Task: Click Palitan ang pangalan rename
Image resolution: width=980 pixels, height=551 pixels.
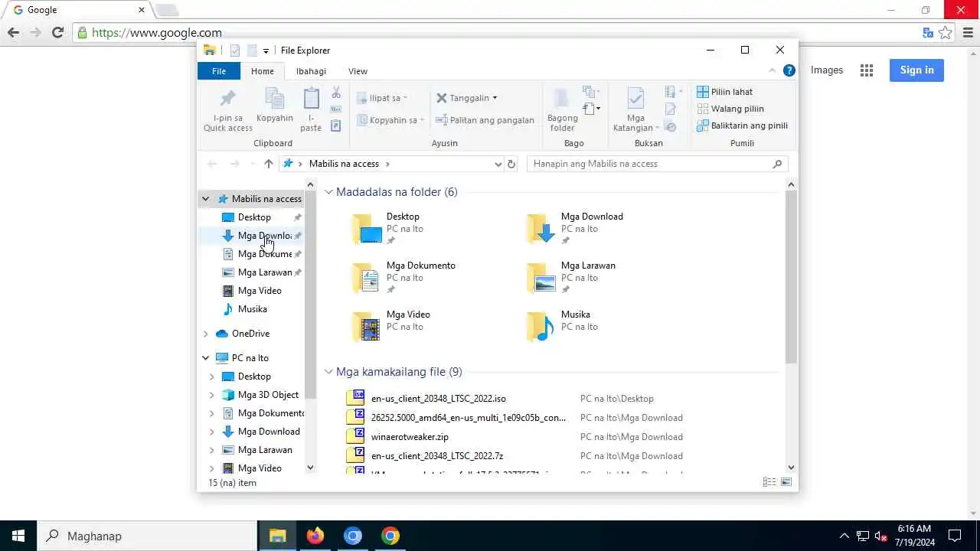Action: 485,120
